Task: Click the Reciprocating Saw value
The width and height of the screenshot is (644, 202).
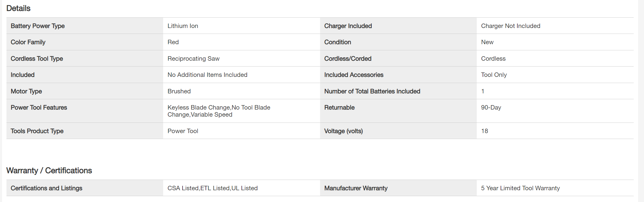Action: [x=193, y=59]
